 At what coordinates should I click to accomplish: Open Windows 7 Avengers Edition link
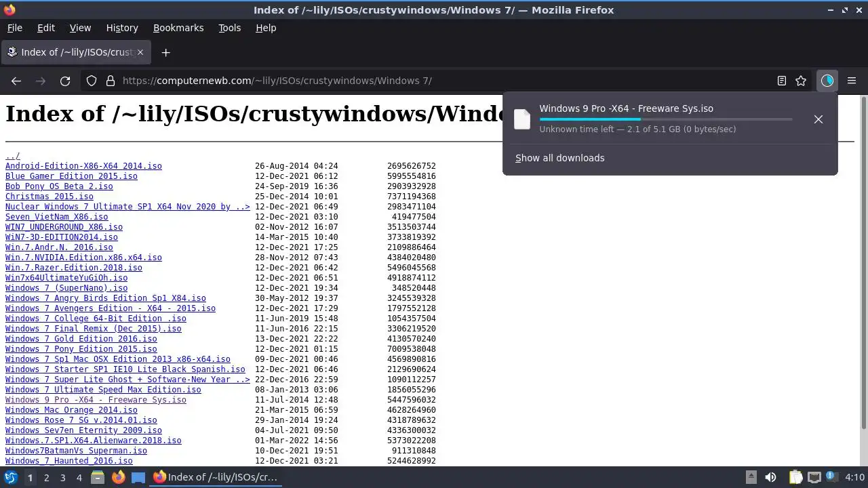(111, 308)
